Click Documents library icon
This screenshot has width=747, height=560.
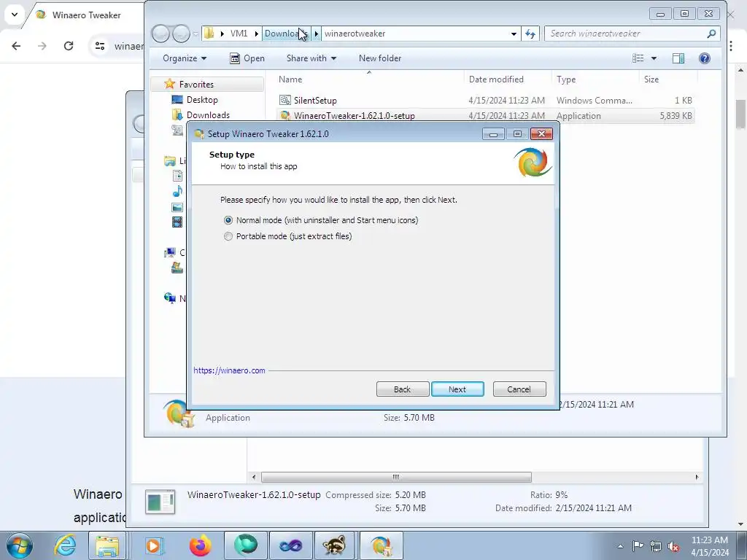point(177,176)
